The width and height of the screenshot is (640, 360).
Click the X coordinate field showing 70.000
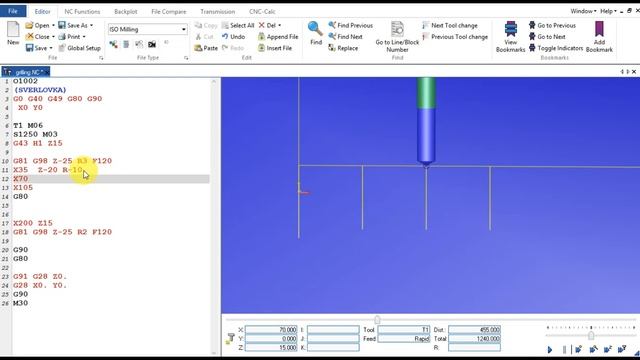271,329
